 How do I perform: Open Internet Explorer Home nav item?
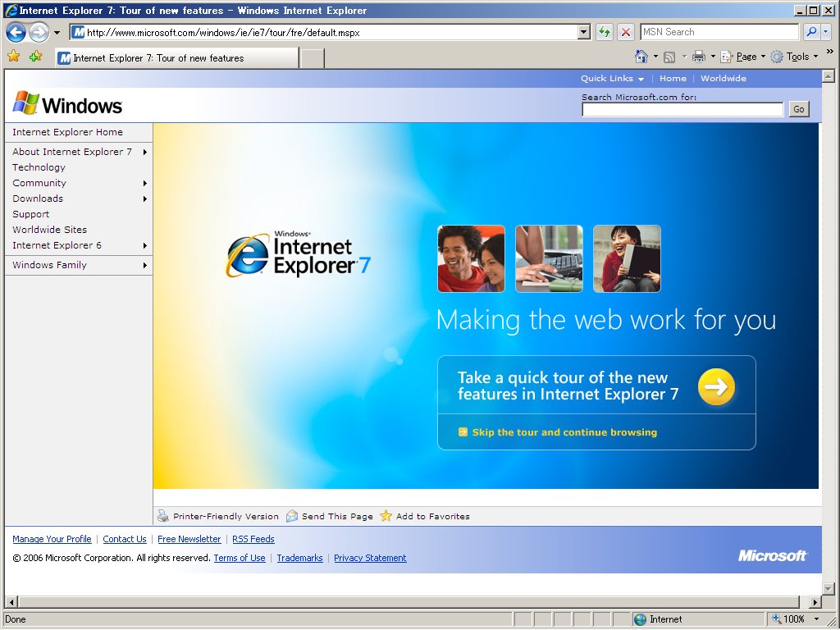(x=67, y=132)
